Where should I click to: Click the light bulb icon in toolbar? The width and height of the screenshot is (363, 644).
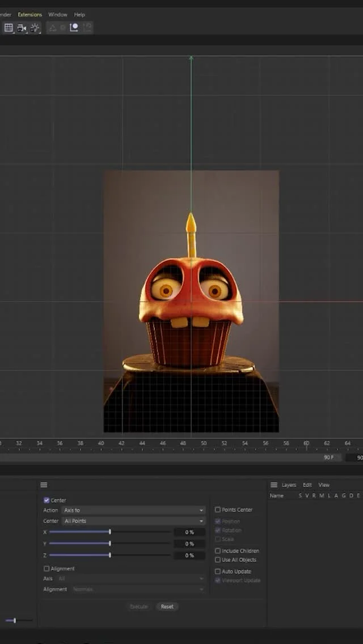coord(35,28)
